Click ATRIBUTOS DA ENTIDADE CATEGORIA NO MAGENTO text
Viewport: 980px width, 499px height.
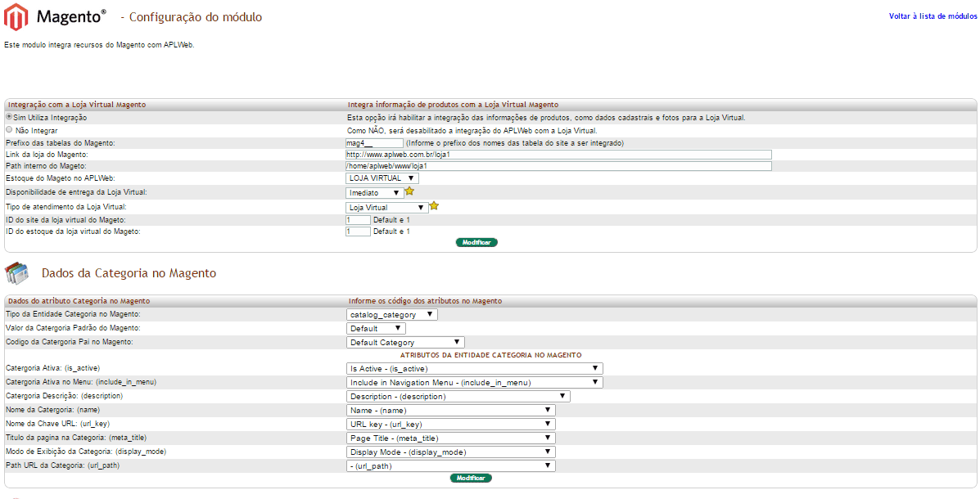click(x=490, y=355)
